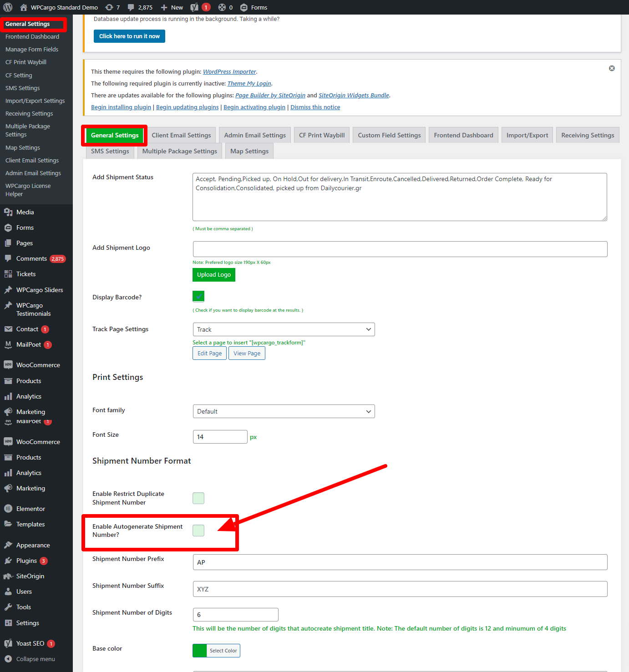Enable Autogenerate Shipment Number checkbox
Viewport: 629px width, 672px height.
pyautogui.click(x=198, y=531)
